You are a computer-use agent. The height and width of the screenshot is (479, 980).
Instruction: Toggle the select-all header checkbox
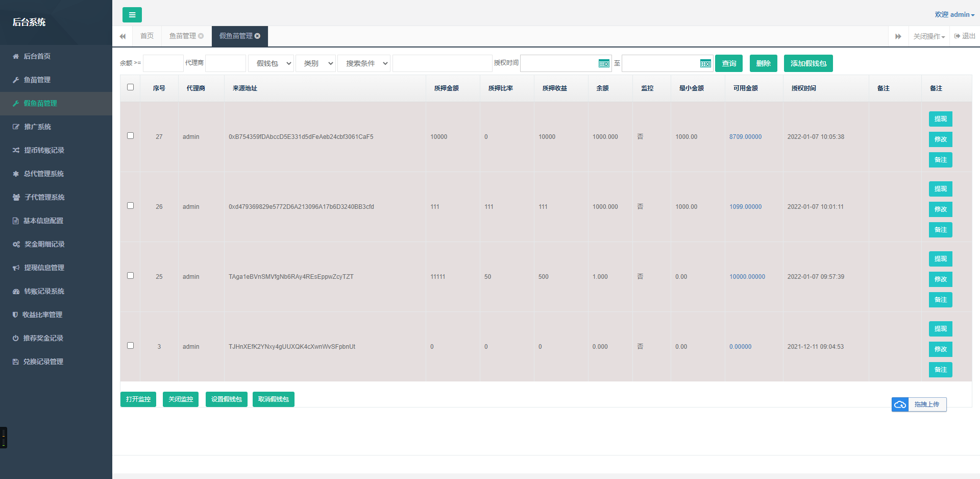pyautogui.click(x=131, y=87)
